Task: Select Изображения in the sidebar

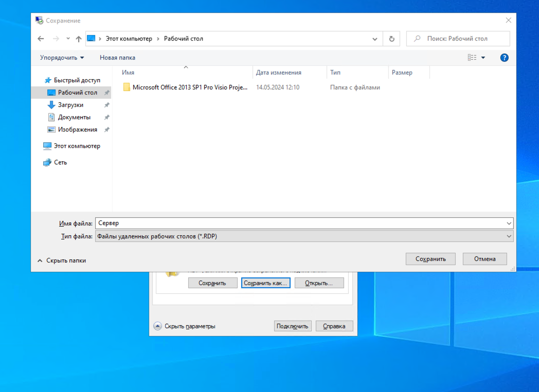Action: 77,129
